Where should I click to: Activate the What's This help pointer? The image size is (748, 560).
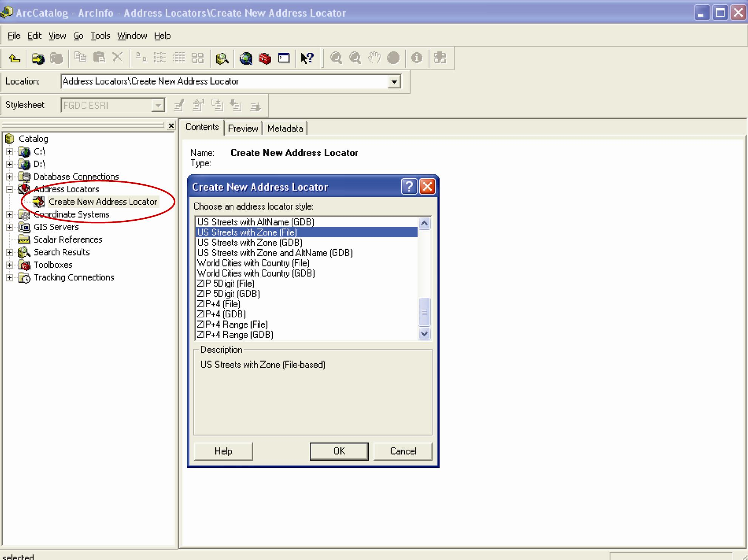pyautogui.click(x=307, y=58)
